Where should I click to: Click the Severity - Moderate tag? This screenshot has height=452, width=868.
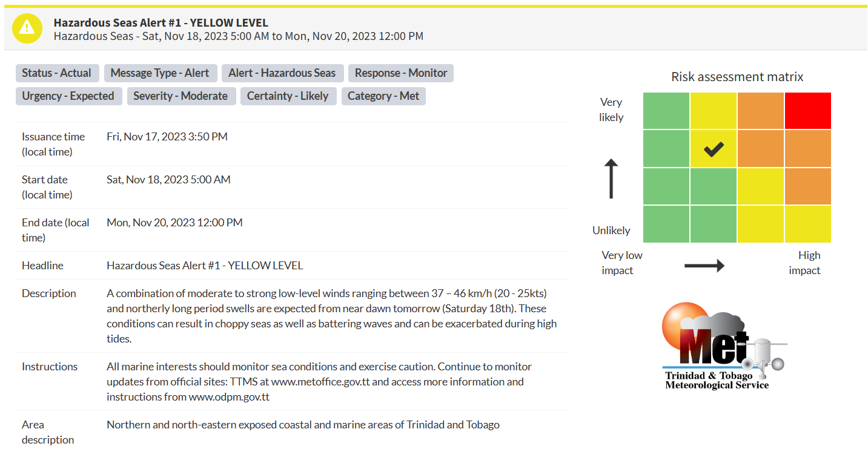181,96
